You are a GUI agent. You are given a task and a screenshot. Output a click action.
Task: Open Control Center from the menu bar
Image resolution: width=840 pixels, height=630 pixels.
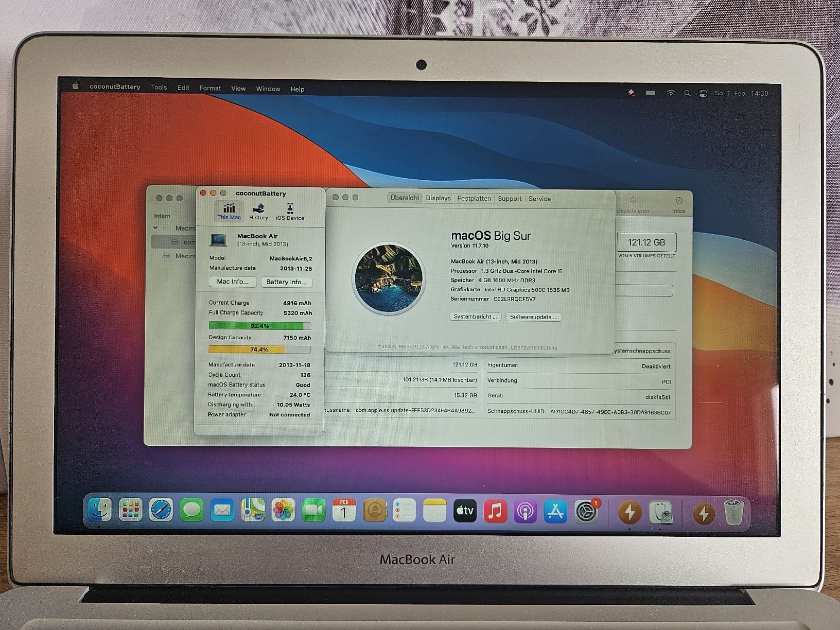[x=703, y=93]
